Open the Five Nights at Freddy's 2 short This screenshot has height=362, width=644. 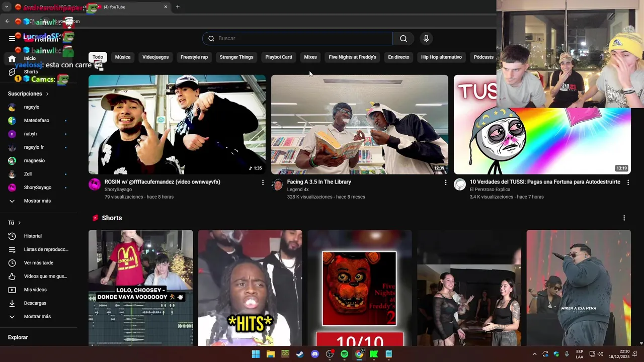coord(360,288)
